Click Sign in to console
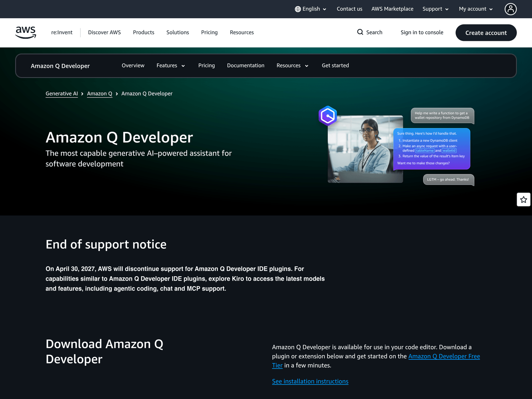 coord(422,32)
